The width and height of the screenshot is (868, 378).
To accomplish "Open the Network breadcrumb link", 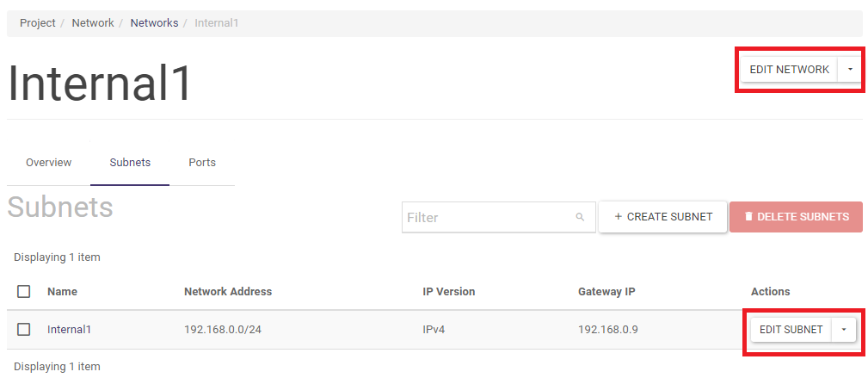I will [93, 23].
